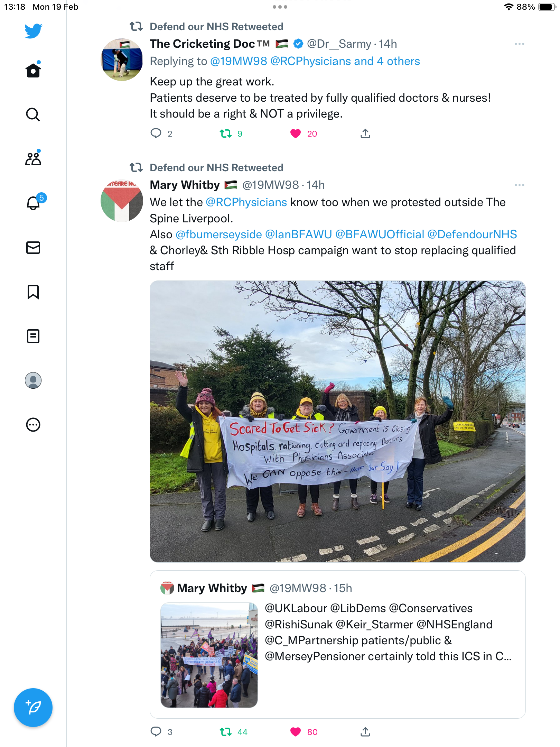The image size is (560, 747).
Task: Open the Profile avatar icon in sidebar
Action: point(33,380)
